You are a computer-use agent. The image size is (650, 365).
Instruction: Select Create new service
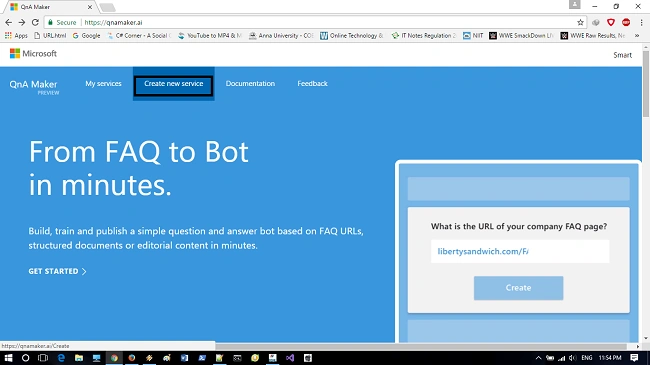point(174,84)
